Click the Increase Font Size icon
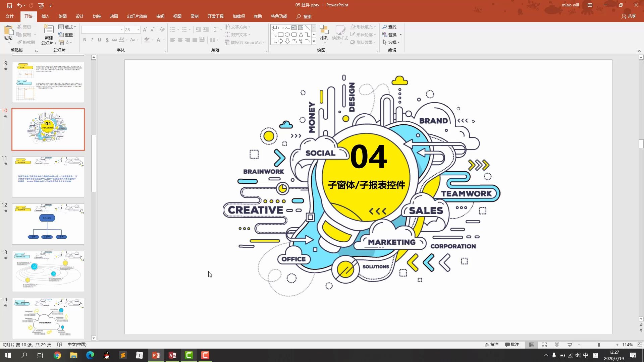The image size is (644, 362). point(145,30)
